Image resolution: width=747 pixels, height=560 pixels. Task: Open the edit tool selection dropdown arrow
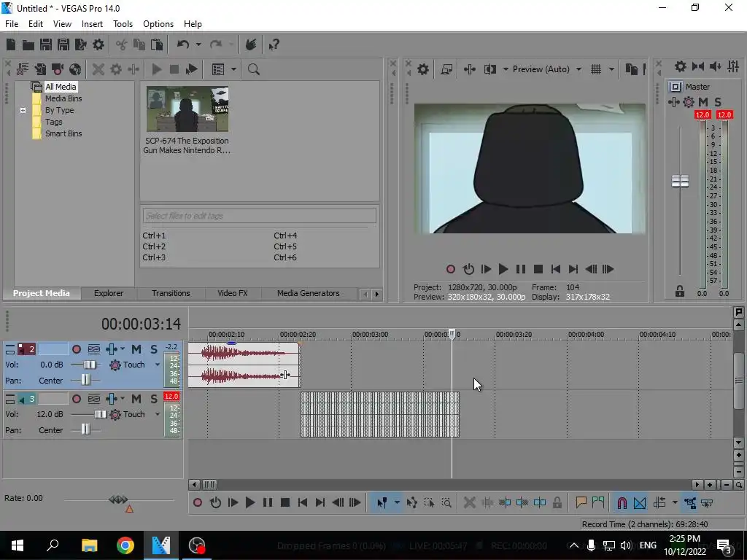tap(396, 503)
